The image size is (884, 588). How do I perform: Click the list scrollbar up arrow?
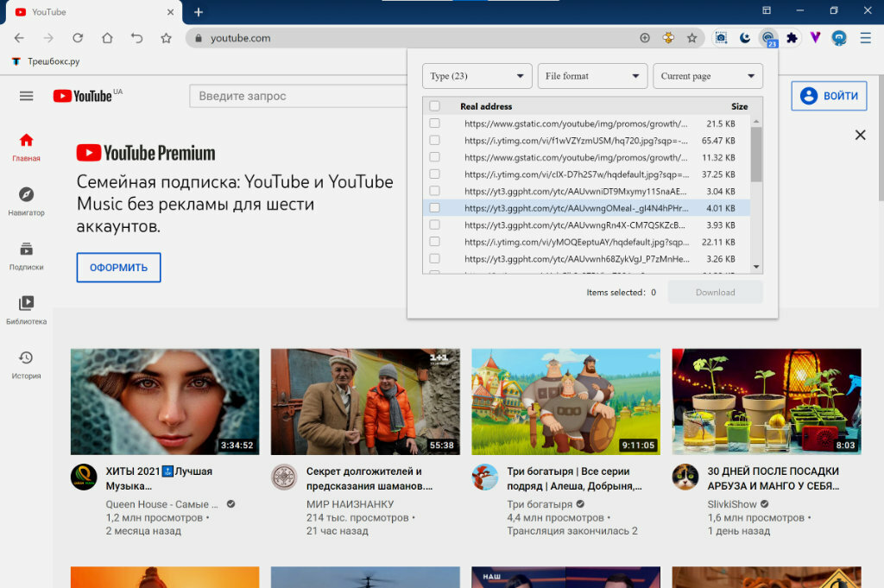coord(756,121)
